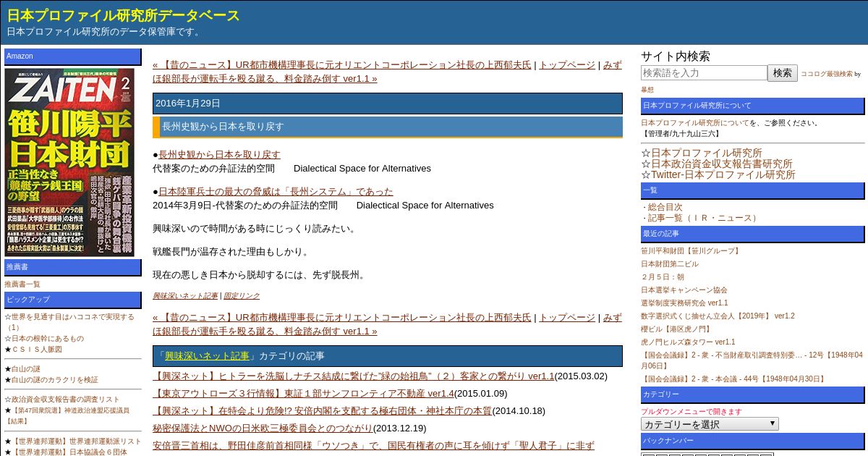The image size is (868, 456).
Task: Click the 最近の記事 sidebar header
Action: 752,234
